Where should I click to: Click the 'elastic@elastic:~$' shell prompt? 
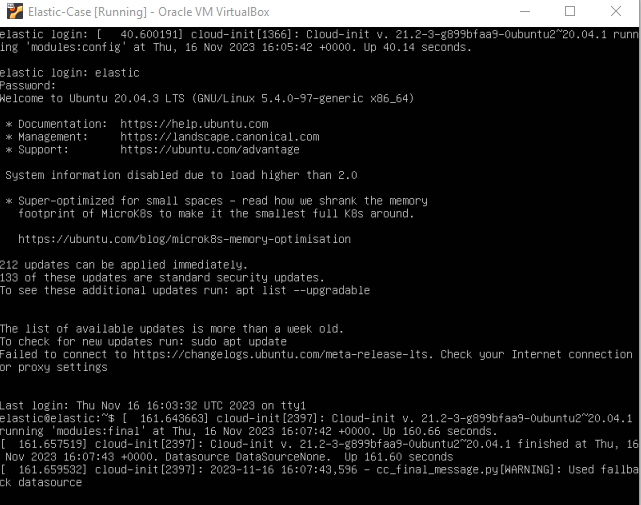click(57, 418)
